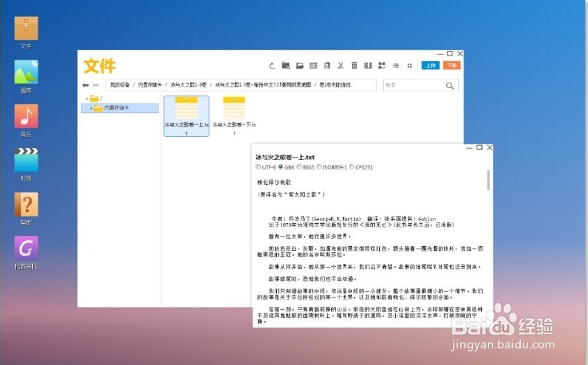Image resolution: width=588 pixels, height=365 pixels.
Task: Collapse the root / tree node arrow
Action: click(x=87, y=99)
